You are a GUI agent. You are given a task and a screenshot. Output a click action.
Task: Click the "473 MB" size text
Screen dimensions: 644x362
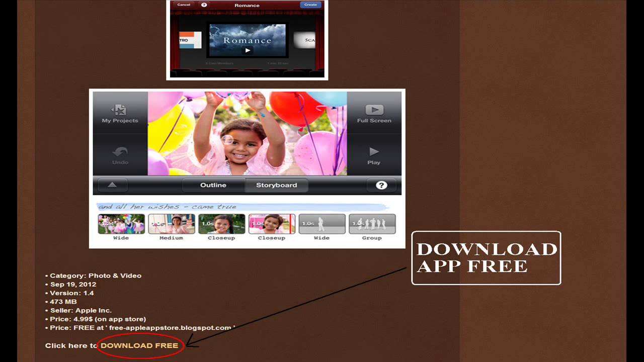pyautogui.click(x=61, y=302)
